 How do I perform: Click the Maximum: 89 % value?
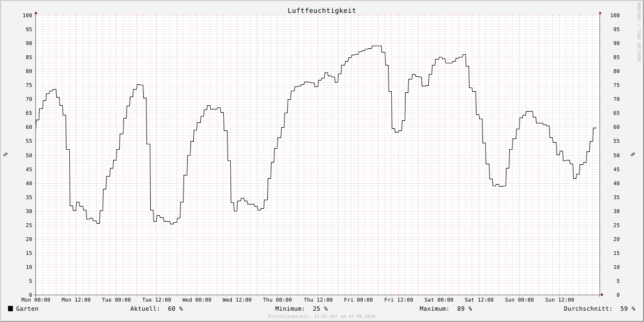coord(446,309)
